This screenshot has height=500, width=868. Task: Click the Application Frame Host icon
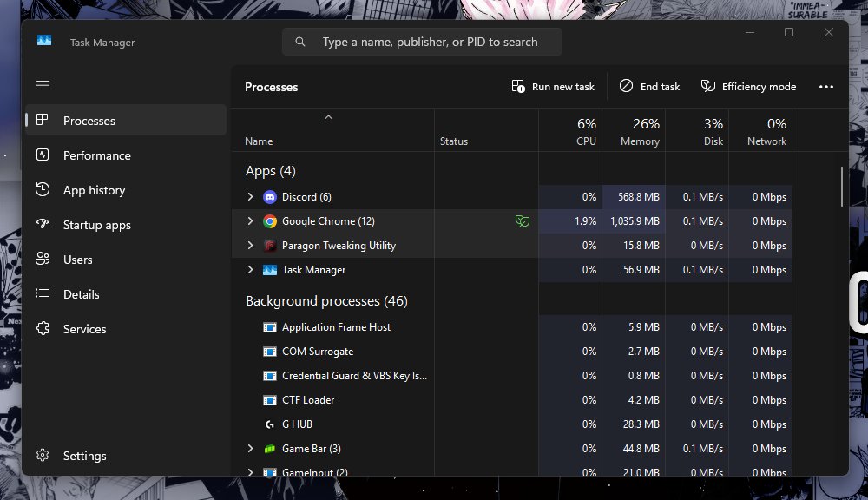tap(270, 327)
